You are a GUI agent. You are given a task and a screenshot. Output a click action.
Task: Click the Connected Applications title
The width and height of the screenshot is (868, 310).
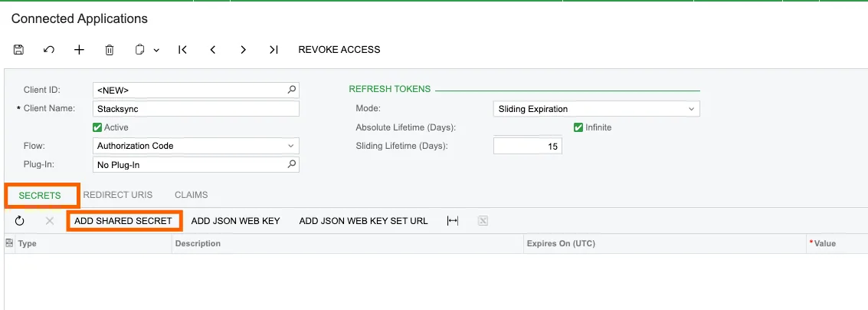pyautogui.click(x=79, y=18)
